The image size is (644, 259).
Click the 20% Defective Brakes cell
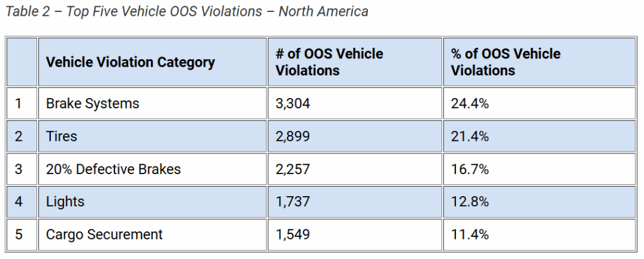pyautogui.click(x=113, y=169)
